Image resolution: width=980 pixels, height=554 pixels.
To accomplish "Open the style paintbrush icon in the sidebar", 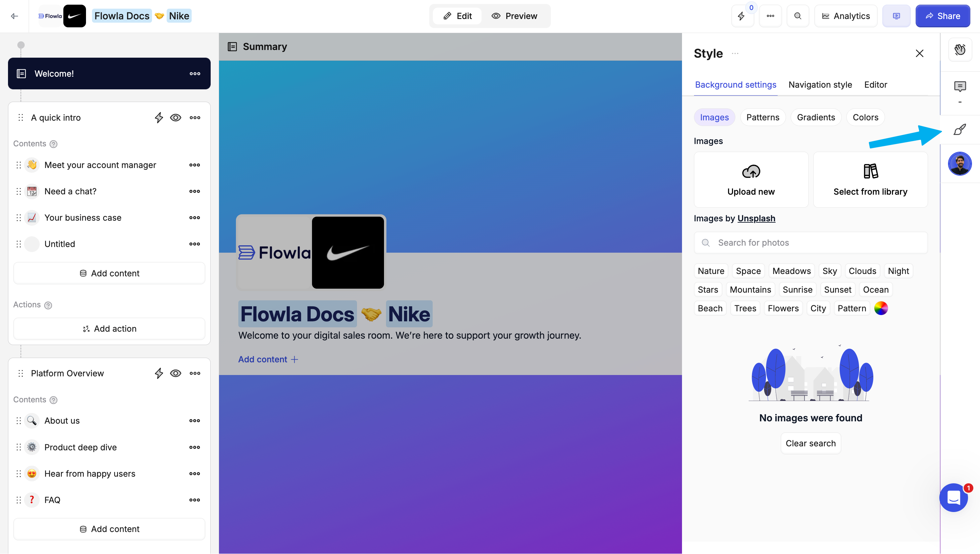I will (959, 130).
